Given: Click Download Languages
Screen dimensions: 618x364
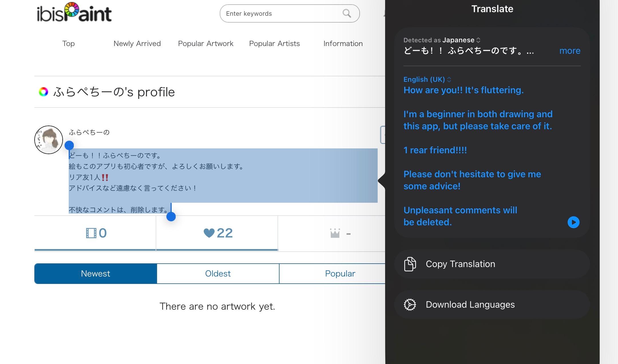Looking at the screenshot, I should 492,305.
